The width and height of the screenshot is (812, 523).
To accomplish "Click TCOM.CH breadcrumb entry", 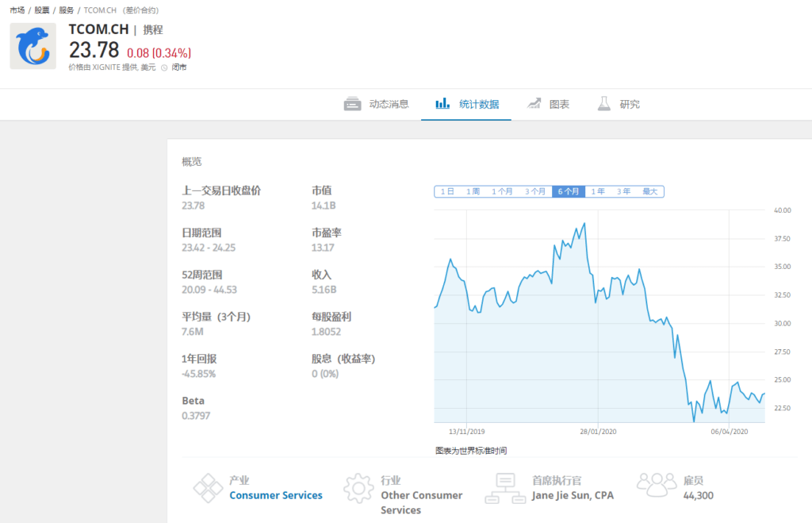I will (100, 10).
